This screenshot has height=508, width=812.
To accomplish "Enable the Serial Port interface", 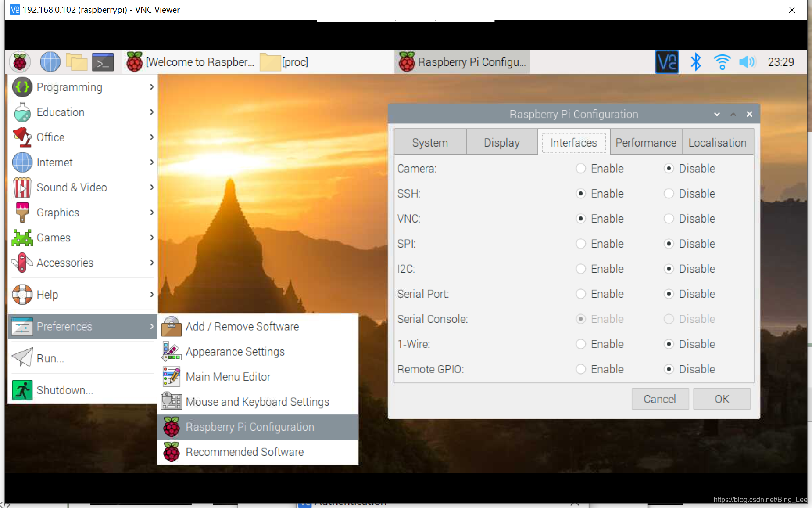I will [581, 294].
